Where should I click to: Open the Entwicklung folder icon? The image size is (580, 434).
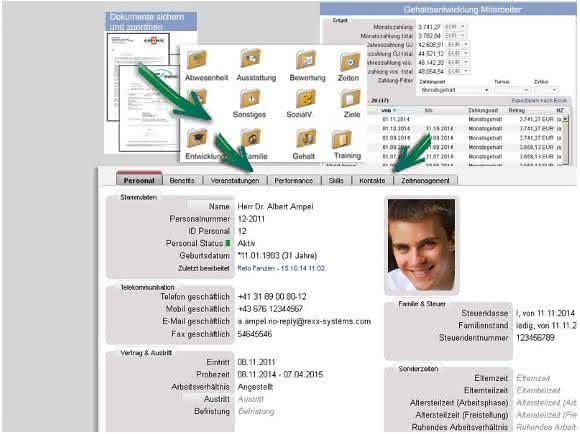tap(197, 138)
